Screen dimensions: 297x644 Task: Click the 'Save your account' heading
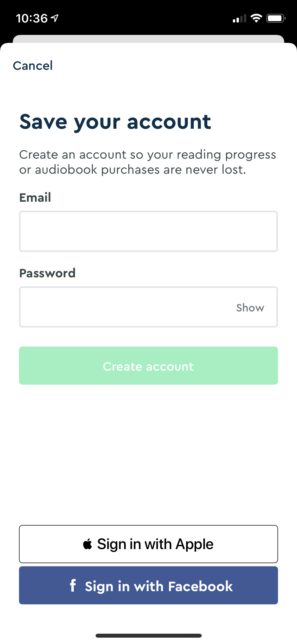115,122
